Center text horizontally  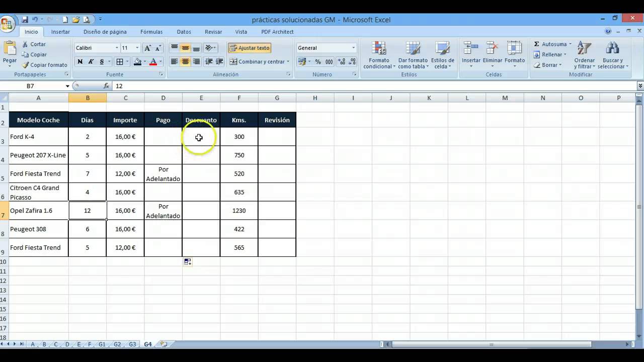(x=186, y=62)
